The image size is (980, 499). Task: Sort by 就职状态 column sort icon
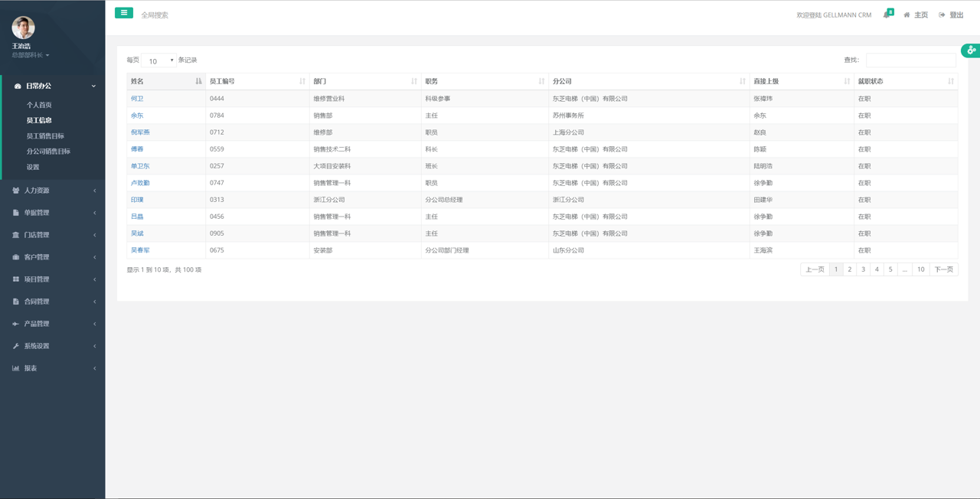[950, 81]
